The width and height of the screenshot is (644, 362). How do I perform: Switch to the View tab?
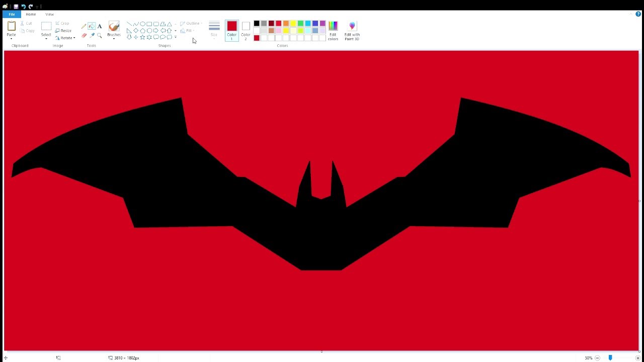coord(49,14)
